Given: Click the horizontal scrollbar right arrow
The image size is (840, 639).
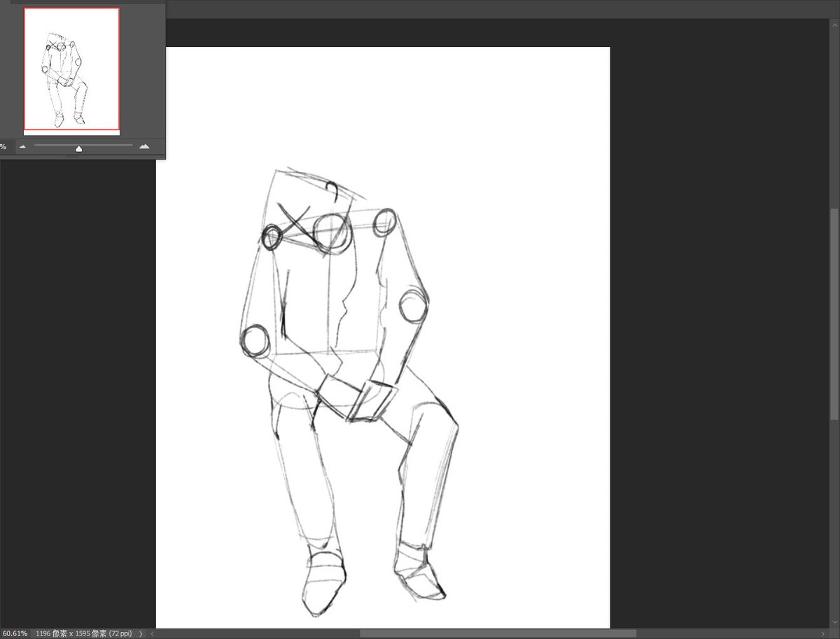Looking at the screenshot, I should tap(822, 633).
